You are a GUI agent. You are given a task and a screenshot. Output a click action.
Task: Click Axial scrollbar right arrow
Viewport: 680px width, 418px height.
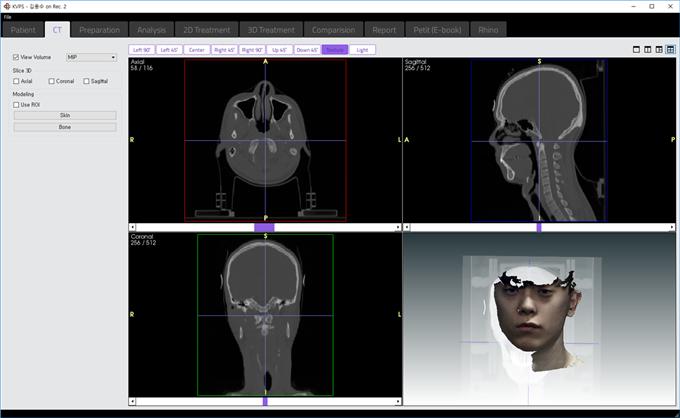pyautogui.click(x=398, y=227)
